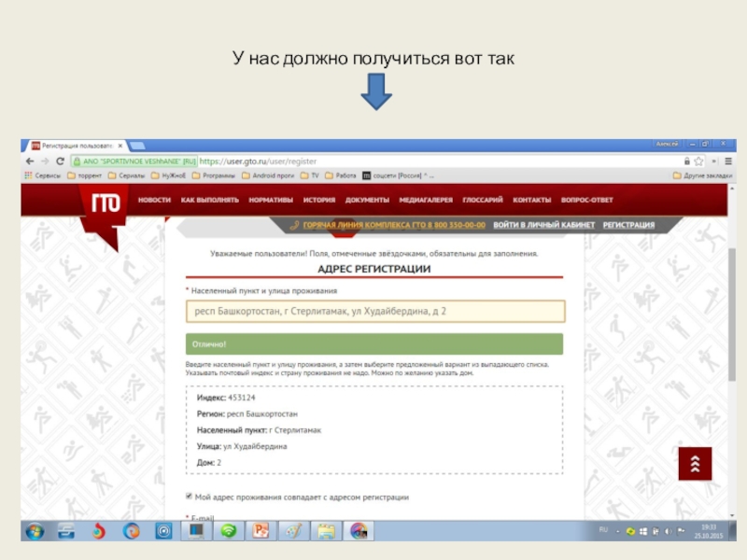Open the bookmark overflow chevron
Image resolution: width=747 pixels, height=560 pixels.
714,161
